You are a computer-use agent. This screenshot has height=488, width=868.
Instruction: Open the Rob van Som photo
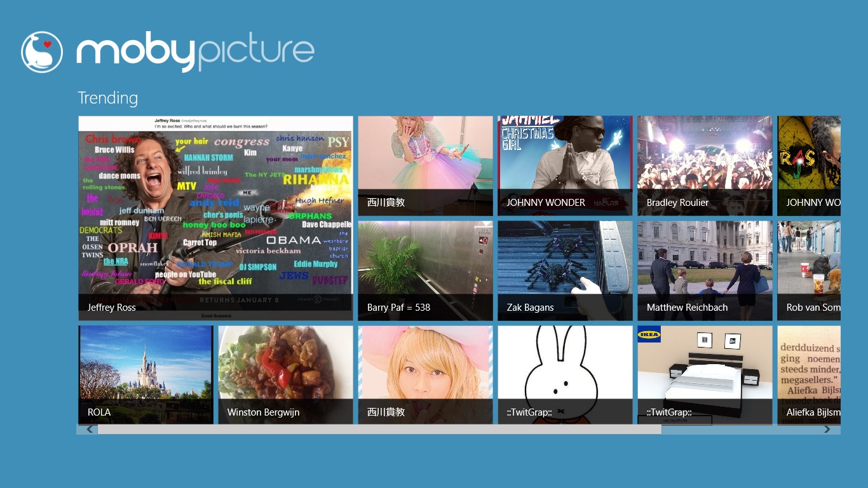click(809, 270)
